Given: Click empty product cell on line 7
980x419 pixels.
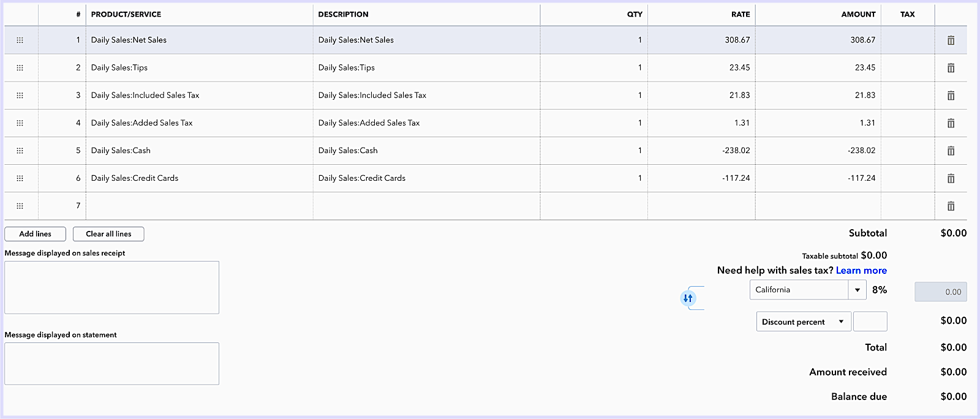Looking at the screenshot, I should point(199,205).
